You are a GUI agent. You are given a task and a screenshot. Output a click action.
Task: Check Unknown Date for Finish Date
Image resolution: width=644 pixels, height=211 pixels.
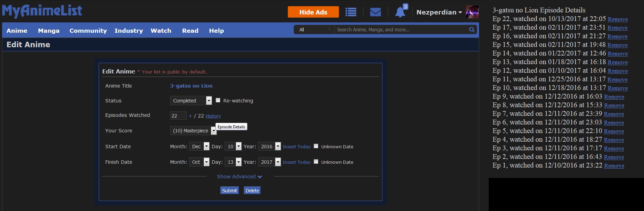pos(316,162)
